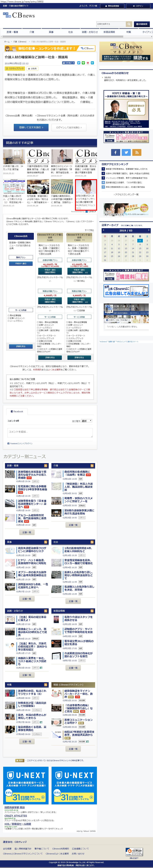Select the facebook comments tab

(17, 411)
